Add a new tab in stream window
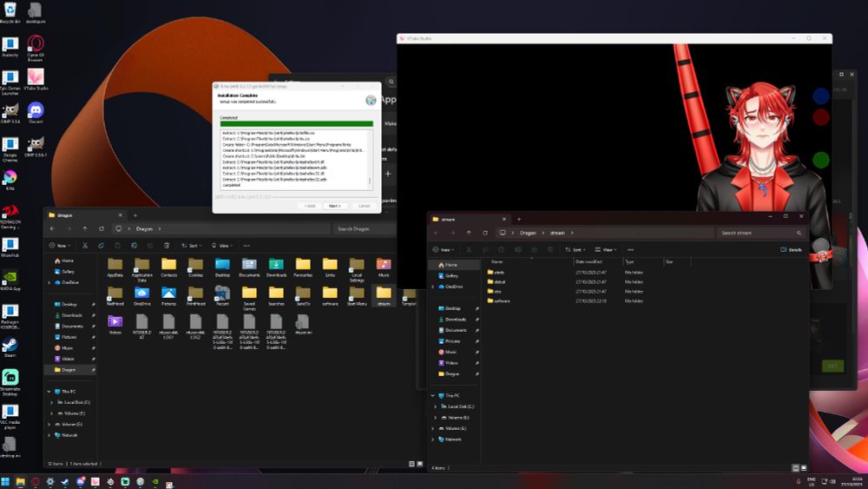868x489 pixels. [519, 219]
